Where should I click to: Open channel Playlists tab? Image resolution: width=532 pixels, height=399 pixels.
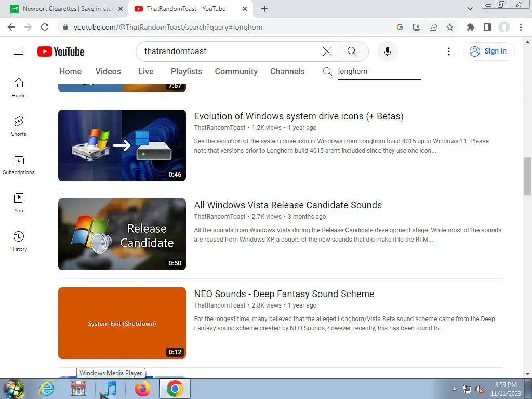tap(187, 71)
